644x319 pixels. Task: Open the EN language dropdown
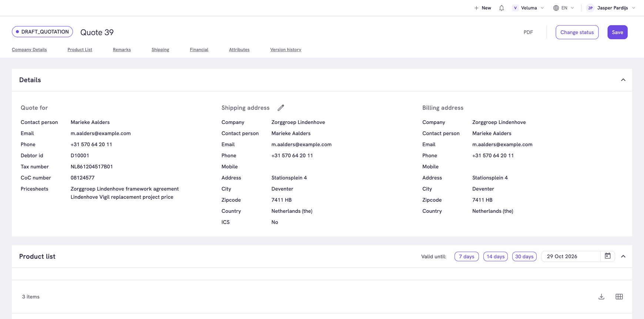tap(564, 8)
